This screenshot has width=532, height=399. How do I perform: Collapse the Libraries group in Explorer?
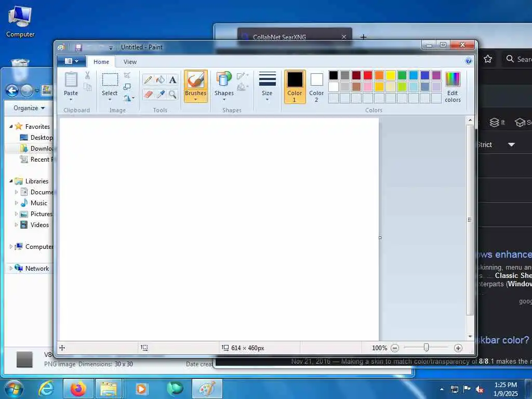11,181
